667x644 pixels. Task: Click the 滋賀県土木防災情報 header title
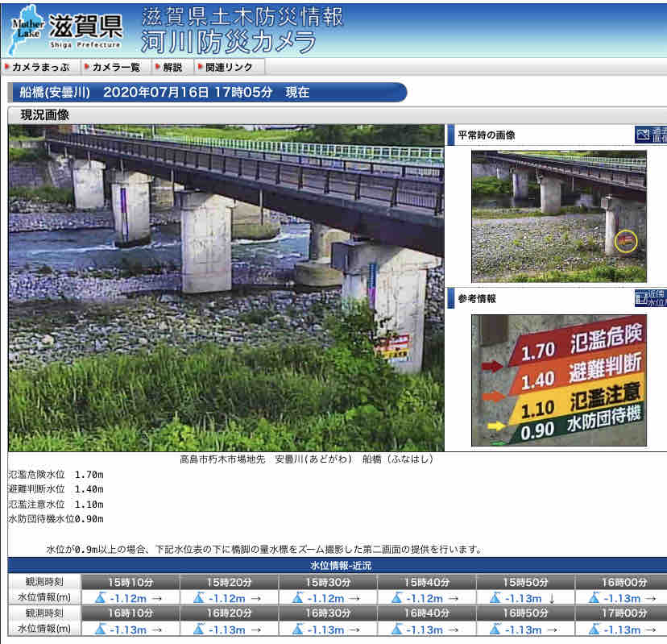coord(242,17)
